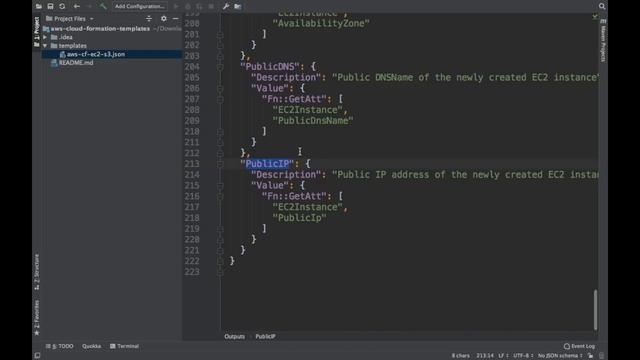640x360 pixels.
Task: Collapse the fold marker on line 215
Action: coord(220,186)
